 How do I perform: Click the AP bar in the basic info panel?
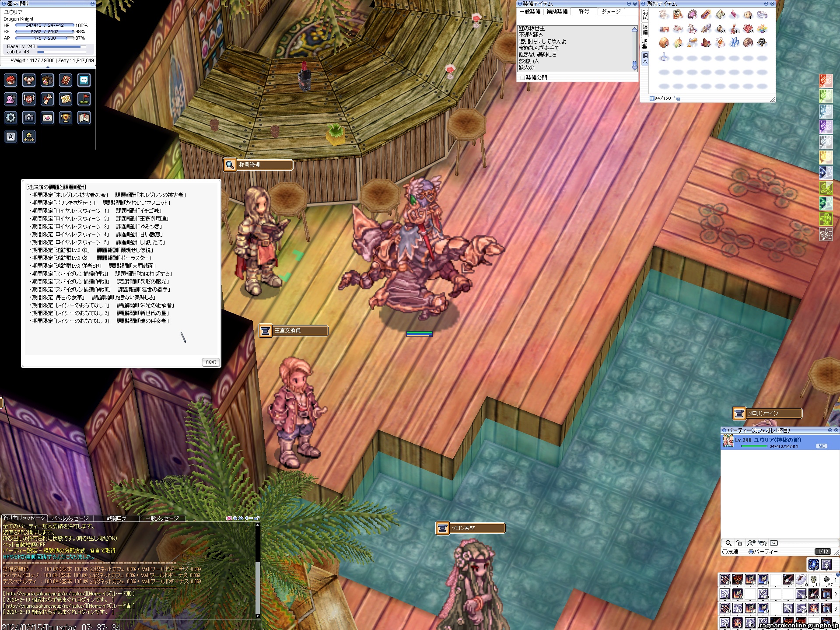click(45, 38)
